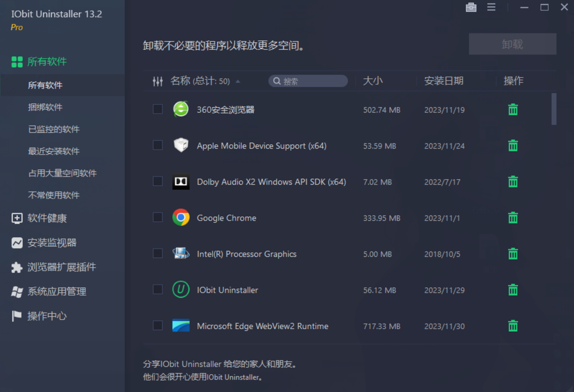The width and height of the screenshot is (574, 392).
Task: Click the 2023/11/29 install date
Action: tap(444, 290)
